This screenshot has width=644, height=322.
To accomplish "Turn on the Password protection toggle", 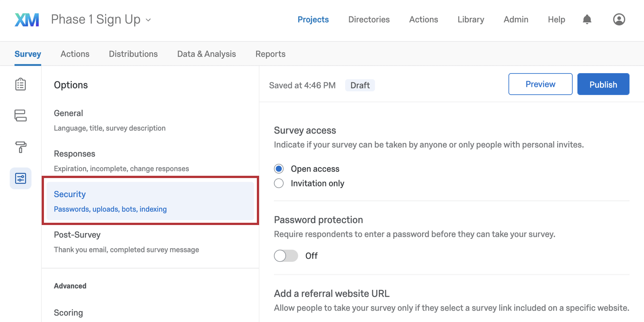I will tap(286, 256).
